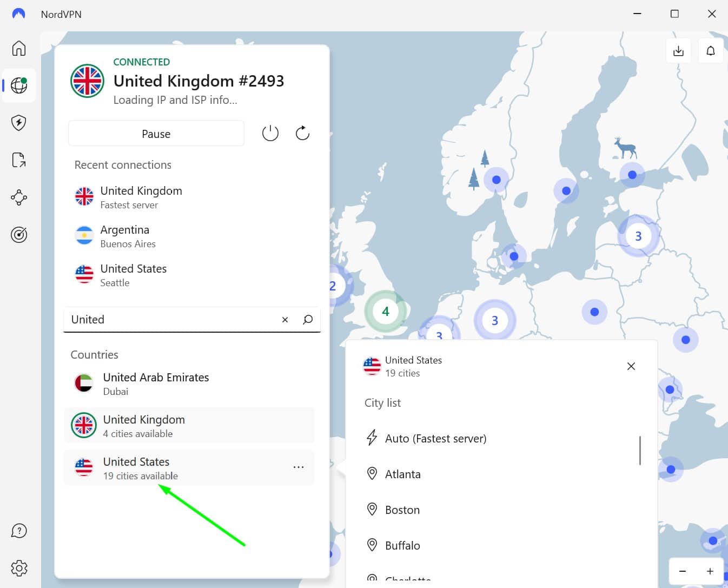This screenshot has width=728, height=588.
Task: Click the Pause button
Action: click(x=156, y=134)
